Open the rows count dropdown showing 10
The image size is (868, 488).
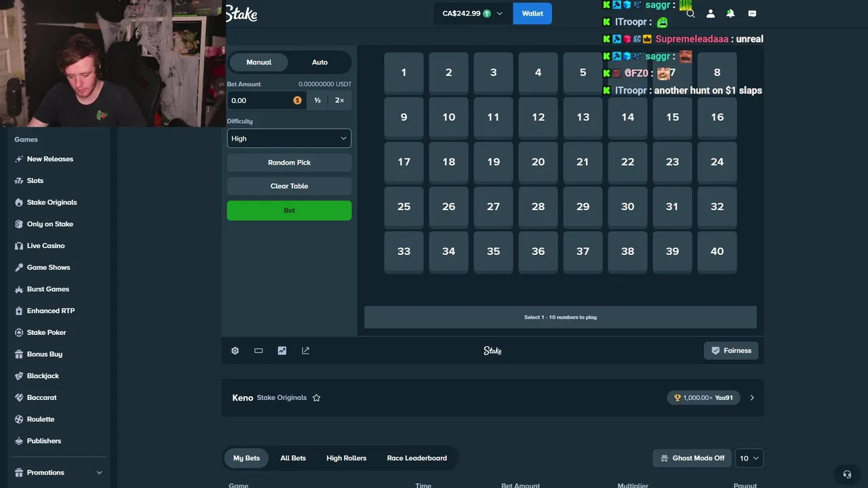pyautogui.click(x=749, y=458)
